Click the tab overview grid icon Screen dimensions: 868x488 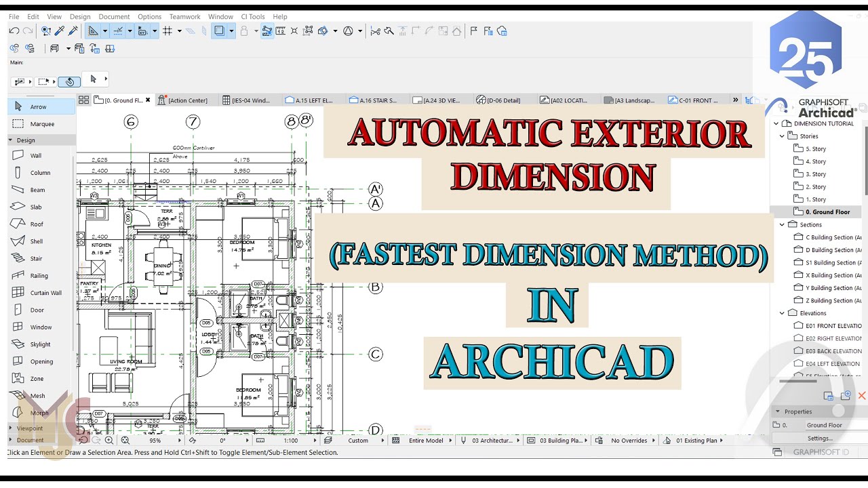tap(83, 100)
